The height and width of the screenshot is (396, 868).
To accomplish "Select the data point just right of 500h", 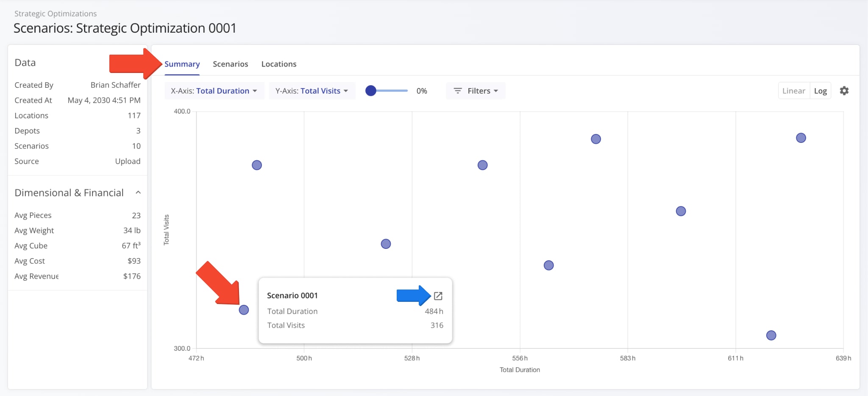I will pos(386,244).
